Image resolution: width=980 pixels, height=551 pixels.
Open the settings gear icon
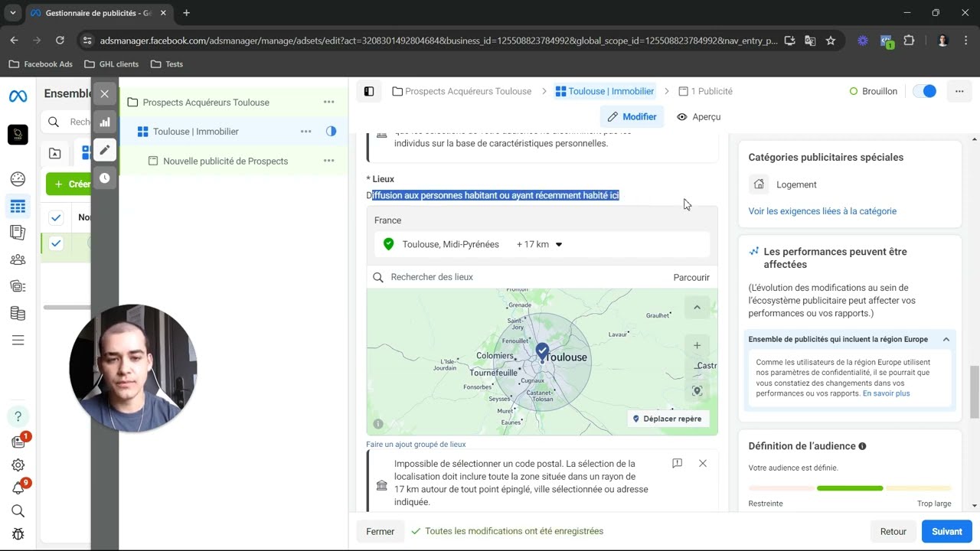pos(18,465)
